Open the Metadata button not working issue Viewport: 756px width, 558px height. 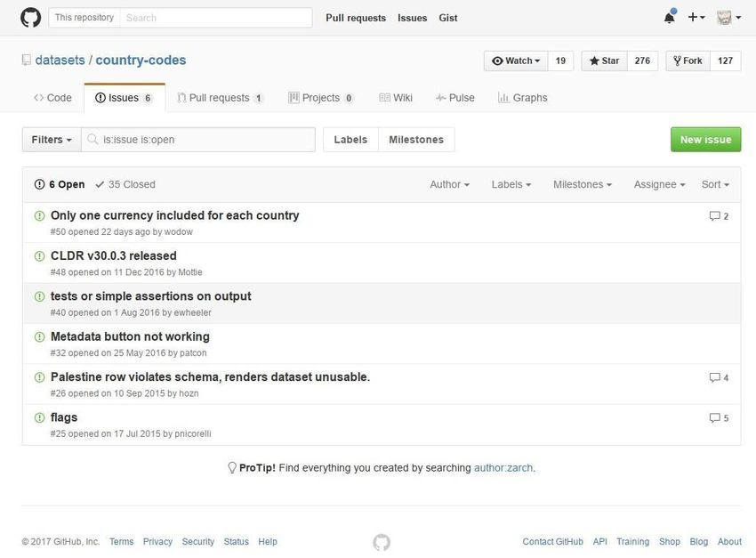tap(130, 336)
